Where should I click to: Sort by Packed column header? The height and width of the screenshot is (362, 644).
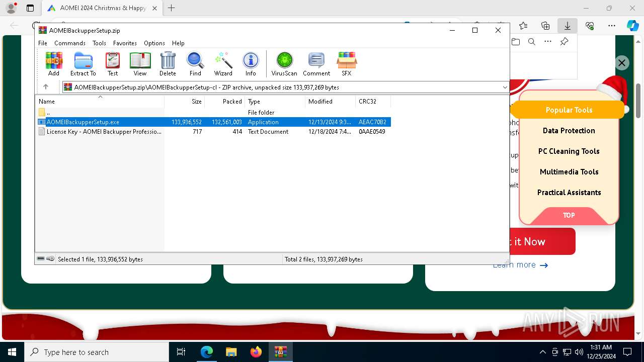tap(224, 102)
